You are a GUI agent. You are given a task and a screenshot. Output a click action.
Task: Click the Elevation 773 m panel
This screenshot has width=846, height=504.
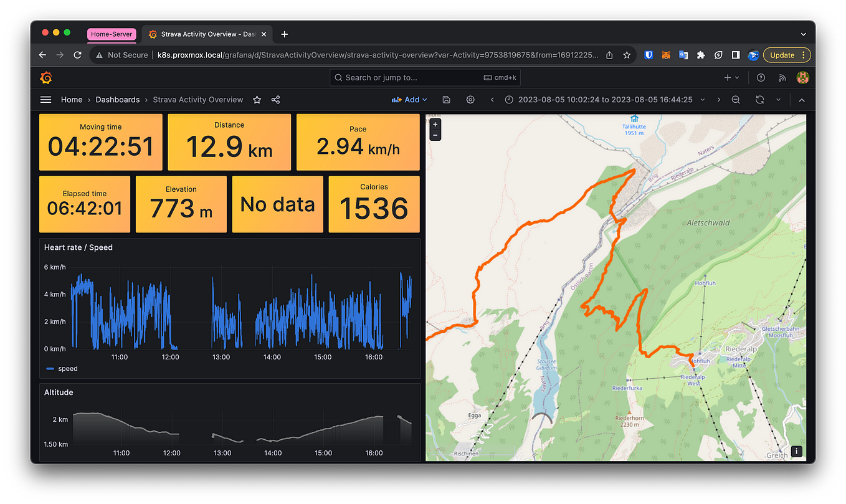click(x=181, y=204)
